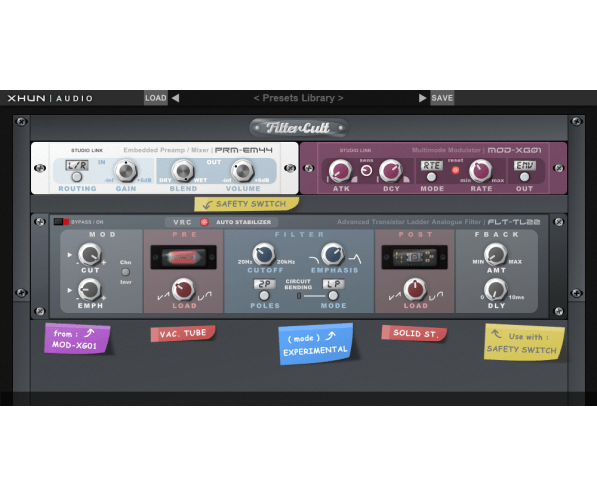The height and width of the screenshot is (497, 597).
Task: Click the MOD CUT knob
Action: [90, 255]
